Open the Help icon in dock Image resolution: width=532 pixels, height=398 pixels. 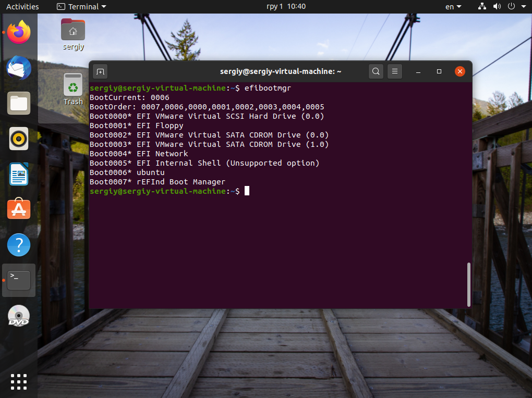point(19,245)
